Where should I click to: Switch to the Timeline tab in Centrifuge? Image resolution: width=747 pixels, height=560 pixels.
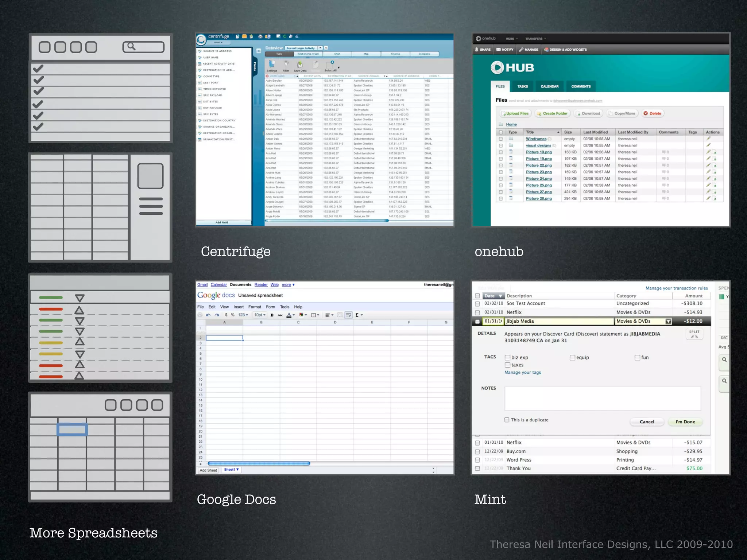(x=395, y=54)
